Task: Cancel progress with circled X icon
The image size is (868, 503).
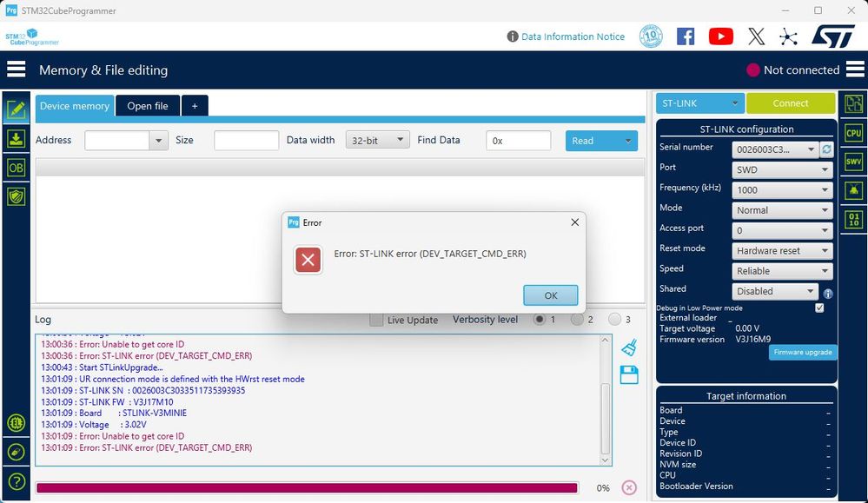Action: (629, 487)
